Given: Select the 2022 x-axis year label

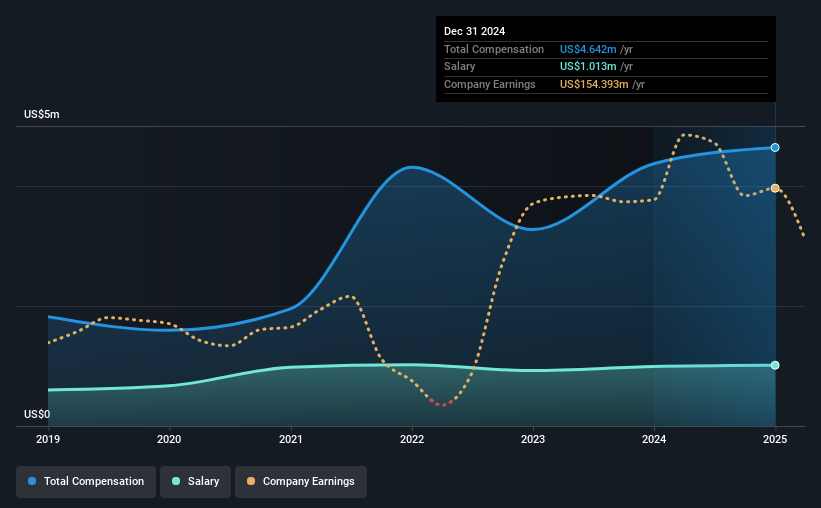Looking at the screenshot, I should pyautogui.click(x=412, y=439).
